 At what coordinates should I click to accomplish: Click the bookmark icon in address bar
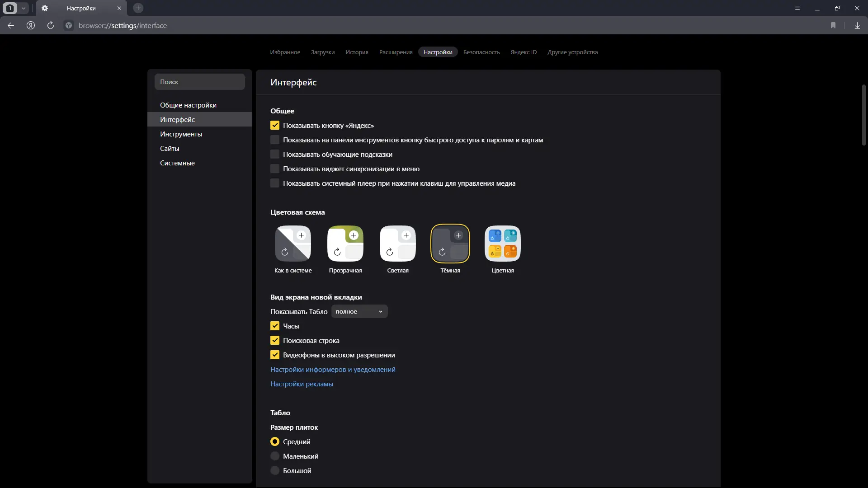pos(833,26)
